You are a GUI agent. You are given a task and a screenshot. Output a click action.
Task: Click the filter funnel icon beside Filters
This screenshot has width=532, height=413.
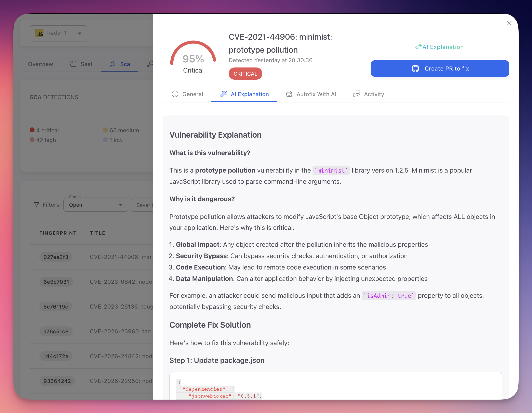click(x=37, y=205)
